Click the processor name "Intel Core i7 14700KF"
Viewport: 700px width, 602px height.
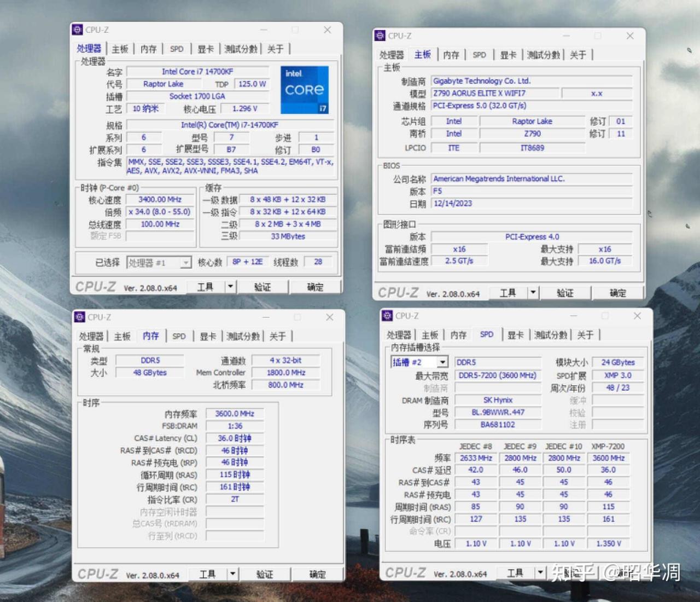coord(197,72)
